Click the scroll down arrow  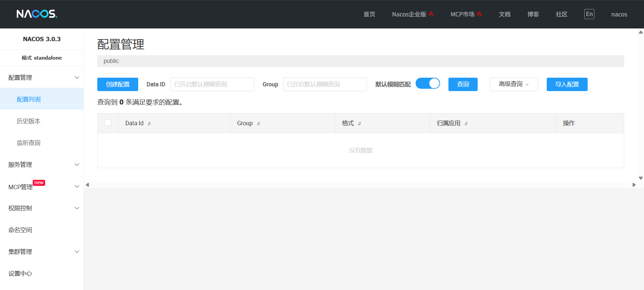[x=641, y=178]
